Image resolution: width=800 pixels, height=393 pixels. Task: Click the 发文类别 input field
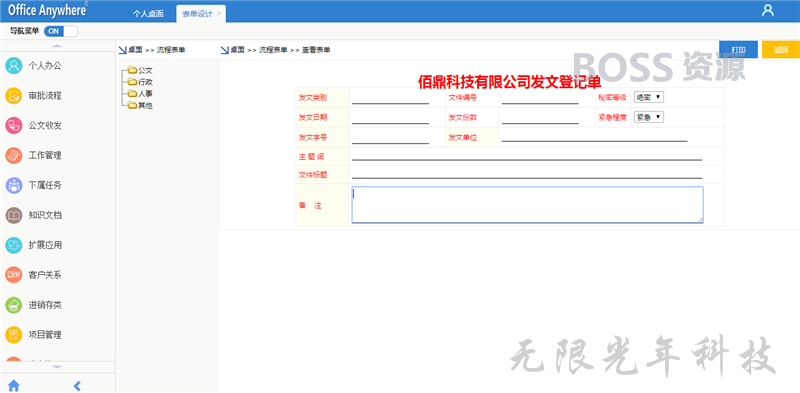tap(390, 97)
